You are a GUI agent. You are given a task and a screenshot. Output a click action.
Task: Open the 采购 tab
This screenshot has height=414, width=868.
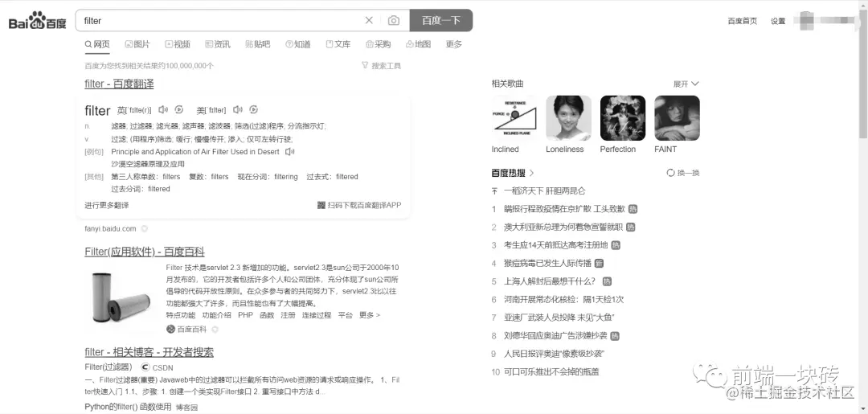coord(378,44)
